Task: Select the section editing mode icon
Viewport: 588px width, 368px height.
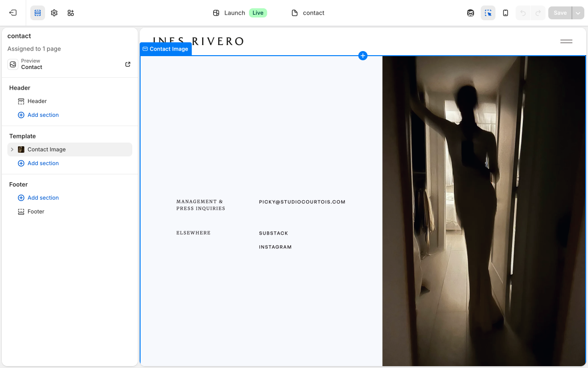Action: (37, 12)
